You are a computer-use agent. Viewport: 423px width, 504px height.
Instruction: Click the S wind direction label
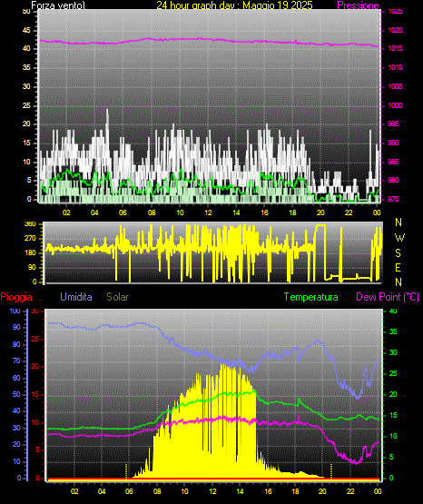[x=398, y=253]
